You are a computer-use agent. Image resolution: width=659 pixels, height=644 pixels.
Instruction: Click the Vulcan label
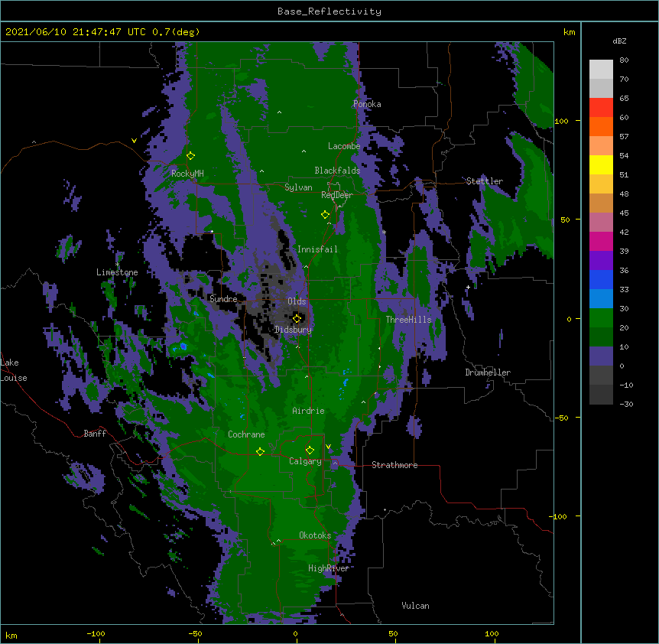pos(415,606)
